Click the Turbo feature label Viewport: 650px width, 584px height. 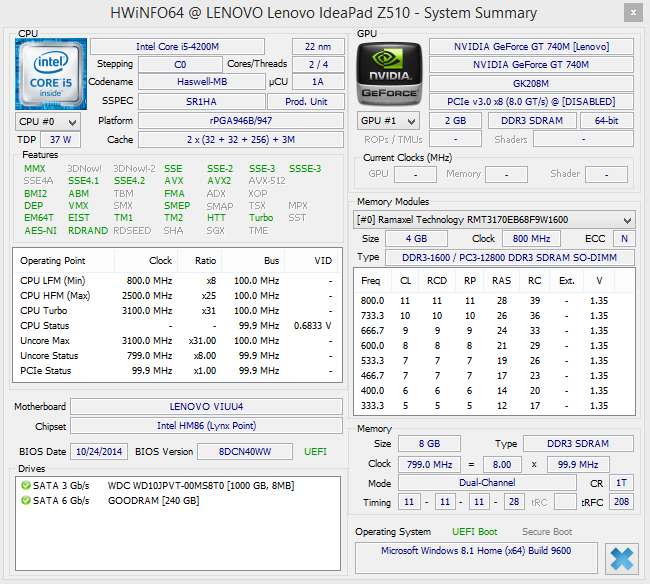[x=261, y=218]
